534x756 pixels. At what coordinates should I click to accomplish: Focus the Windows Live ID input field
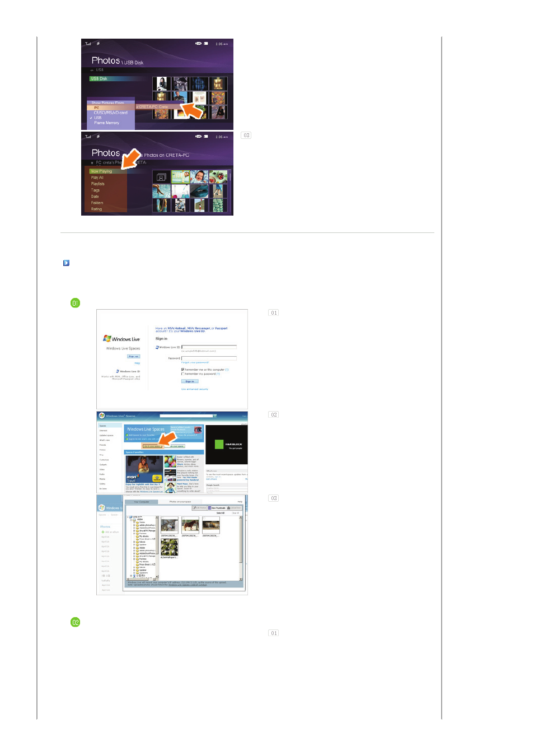(x=209, y=347)
